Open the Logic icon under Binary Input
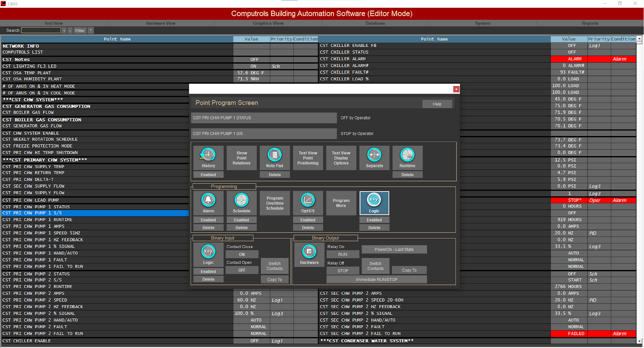This screenshot has height=348, width=644. click(x=208, y=255)
